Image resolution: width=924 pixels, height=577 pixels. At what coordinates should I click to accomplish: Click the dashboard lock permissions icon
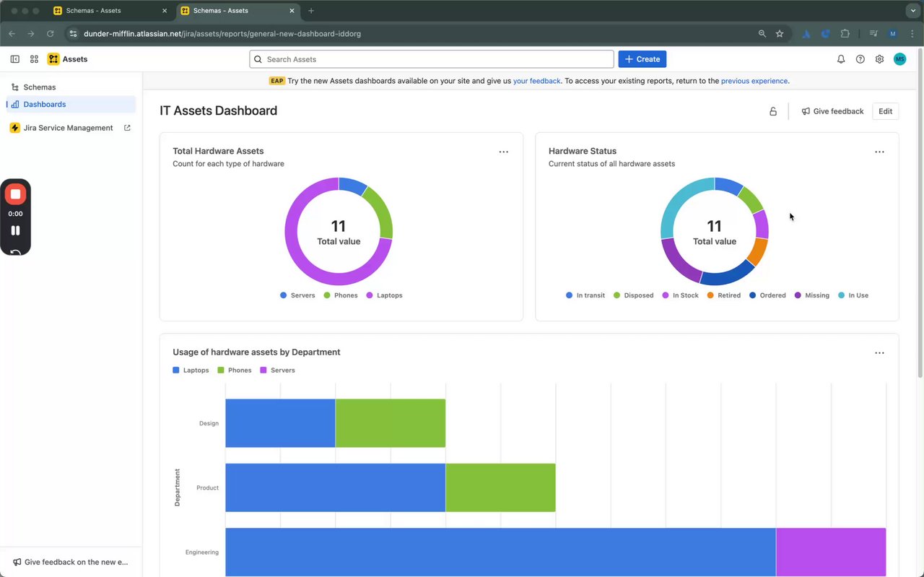pos(773,111)
